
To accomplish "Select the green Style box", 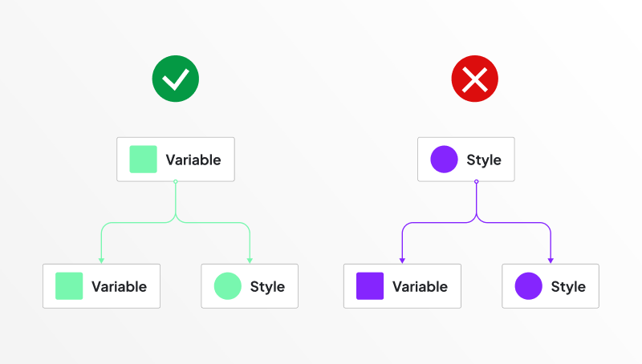I will [250, 286].
